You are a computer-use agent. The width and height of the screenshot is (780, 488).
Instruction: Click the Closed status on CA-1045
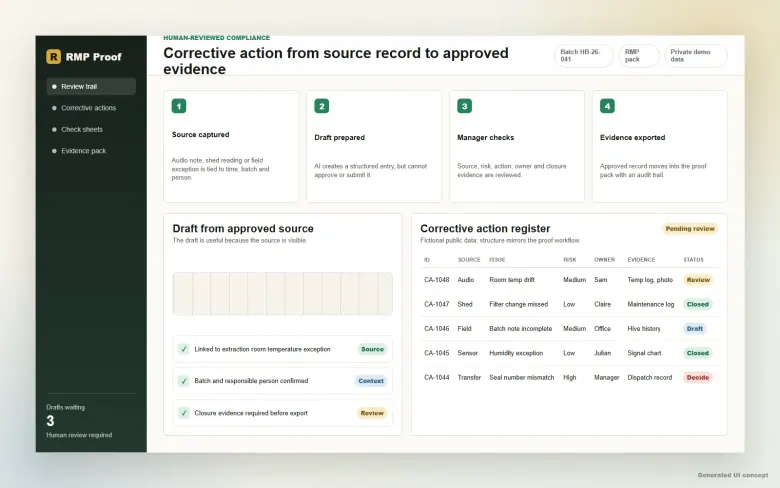tap(697, 353)
